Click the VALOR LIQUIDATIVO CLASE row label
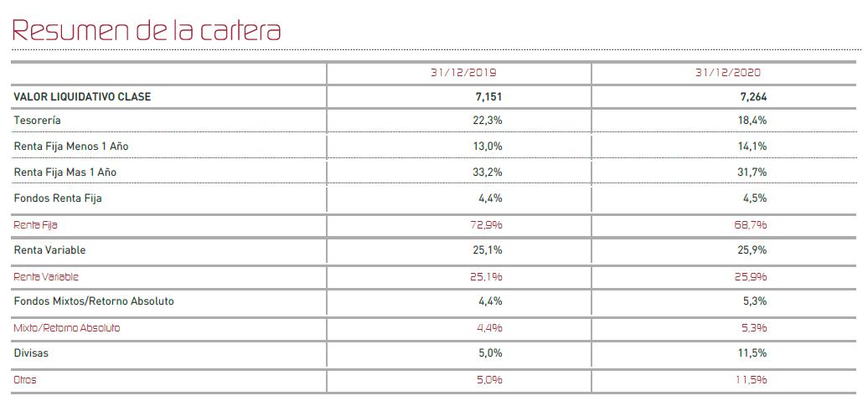The image size is (868, 406). 82,97
